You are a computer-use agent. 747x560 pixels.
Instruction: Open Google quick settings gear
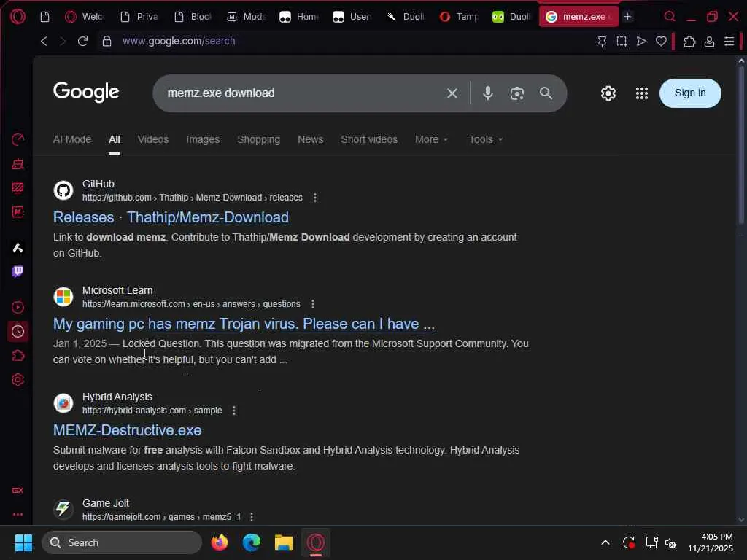coord(608,93)
